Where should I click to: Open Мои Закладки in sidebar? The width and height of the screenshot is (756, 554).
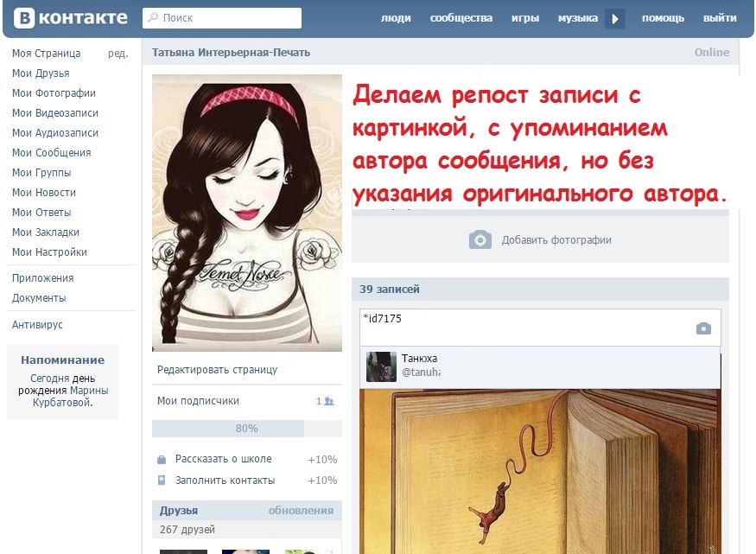point(45,232)
